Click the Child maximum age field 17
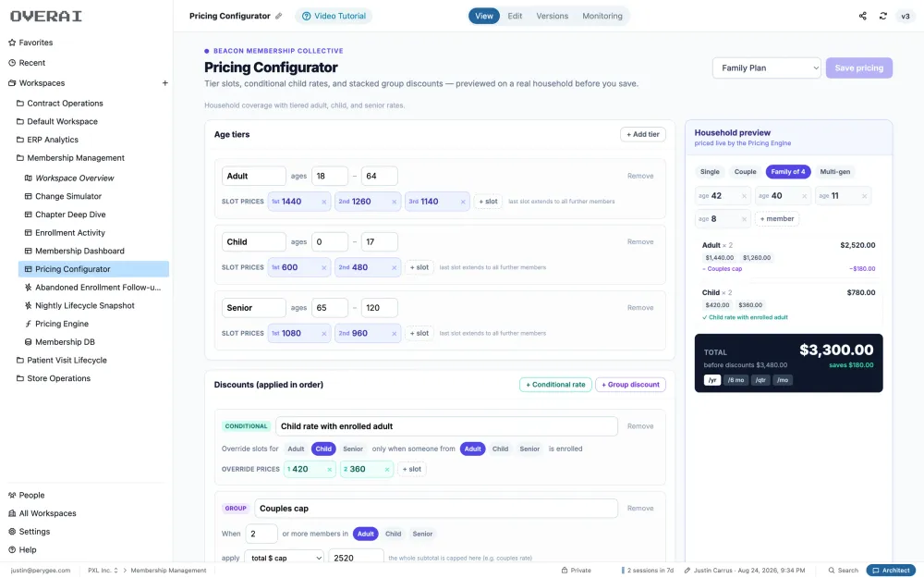Viewport: 924px width, 578px height. [x=379, y=241]
